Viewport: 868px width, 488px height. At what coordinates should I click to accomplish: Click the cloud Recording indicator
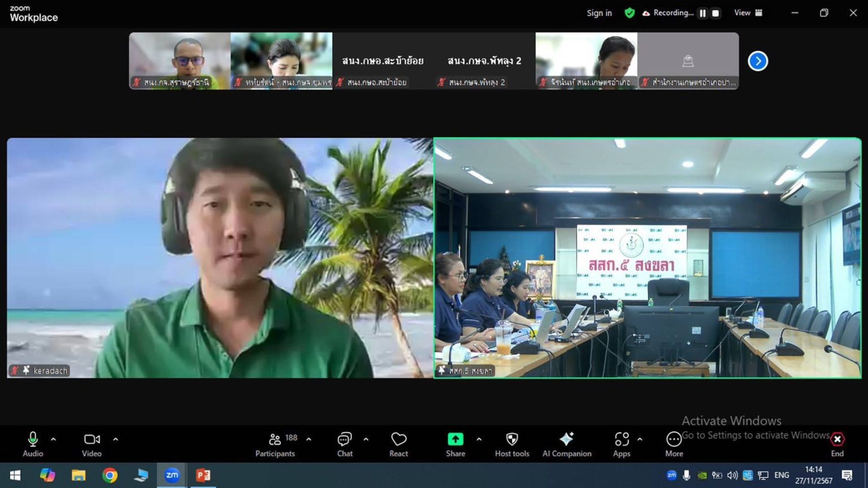coord(667,13)
